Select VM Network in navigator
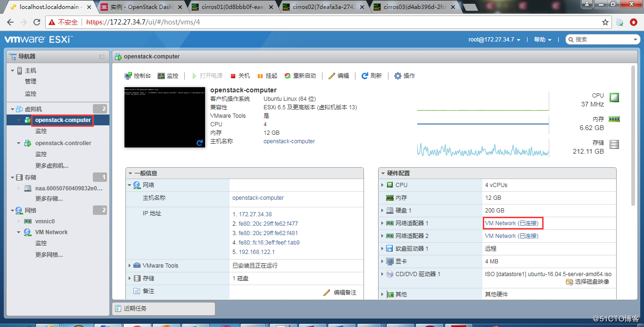Screen dimensions: 644x327 pyautogui.click(x=51, y=232)
